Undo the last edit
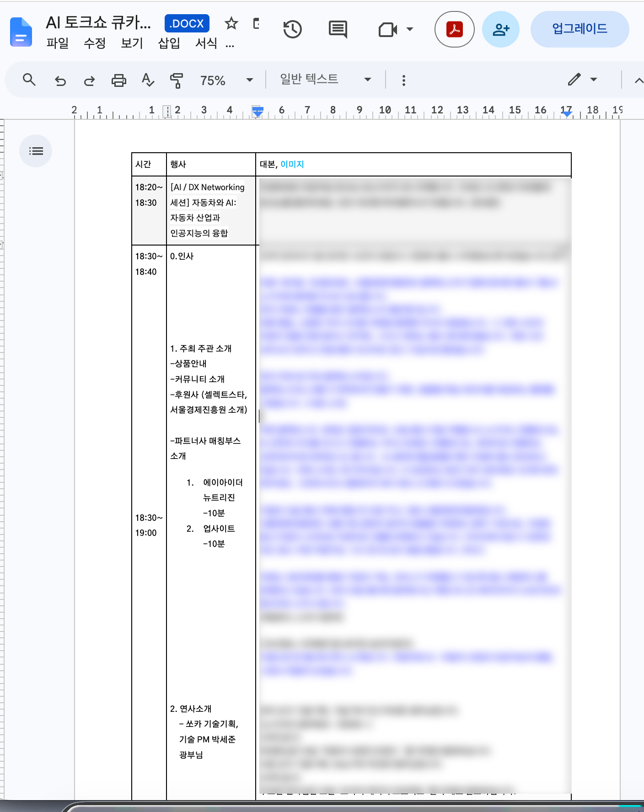 coord(60,81)
